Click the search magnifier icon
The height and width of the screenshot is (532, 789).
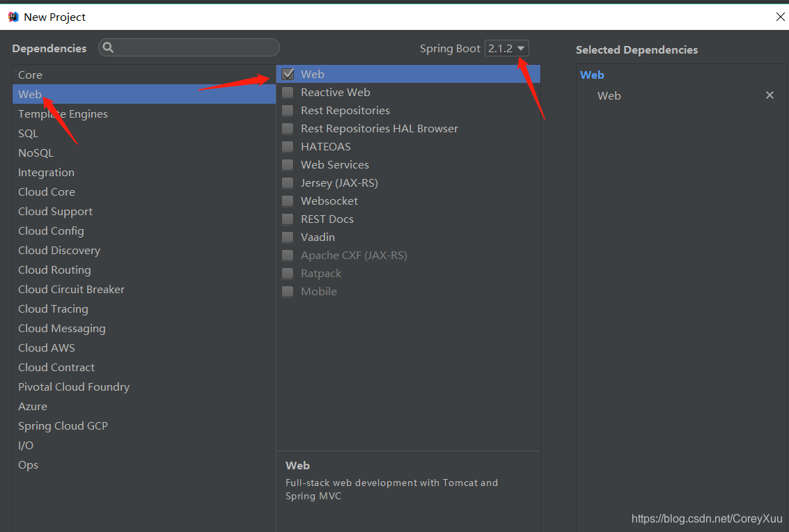[108, 47]
